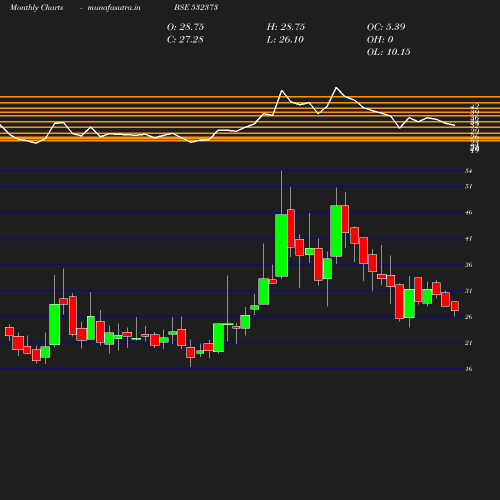Click the highest peak of the white line
The width and height of the screenshot is (500, 500).
(x=336, y=88)
